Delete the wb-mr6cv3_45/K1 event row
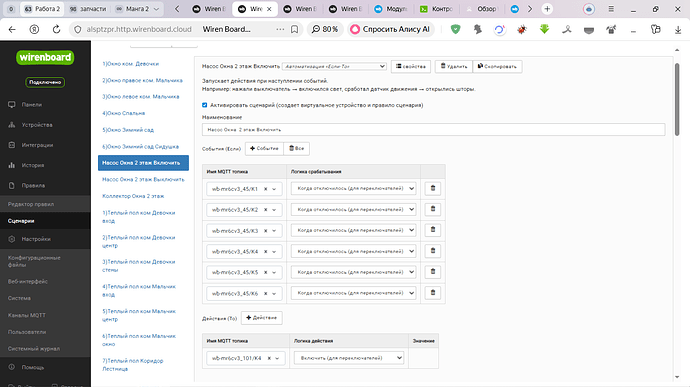The image size is (690, 387). [x=433, y=188]
